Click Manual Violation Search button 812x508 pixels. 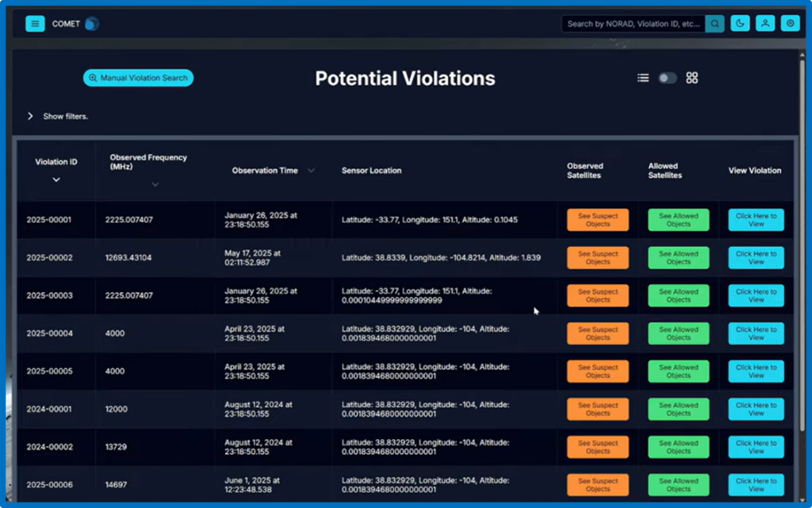tap(139, 78)
